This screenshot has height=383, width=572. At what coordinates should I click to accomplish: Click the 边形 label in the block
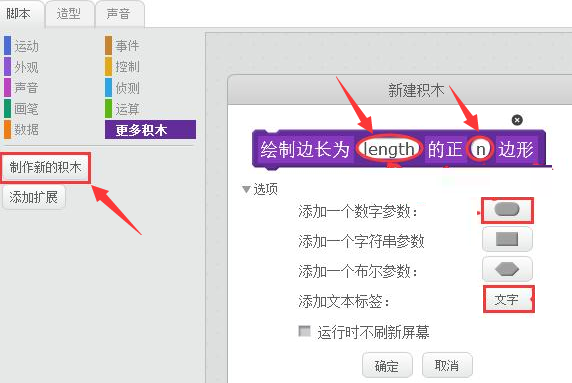click(x=516, y=149)
